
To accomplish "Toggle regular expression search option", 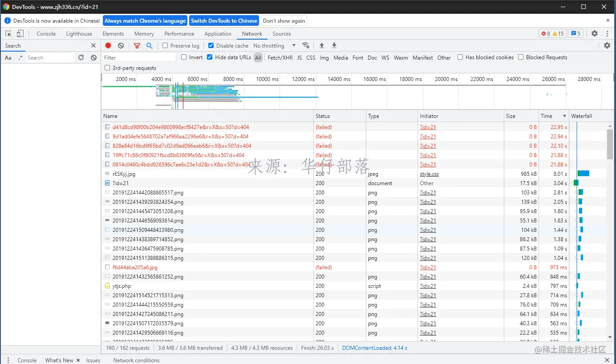I will [x=20, y=58].
